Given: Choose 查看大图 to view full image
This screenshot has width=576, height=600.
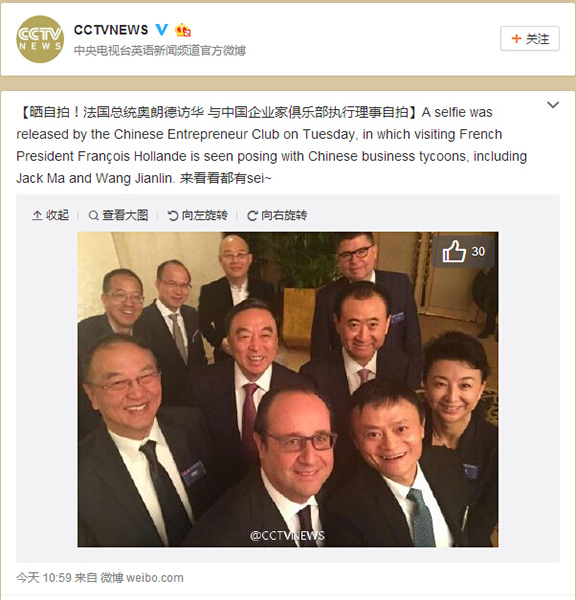Looking at the screenshot, I should coord(119,215).
